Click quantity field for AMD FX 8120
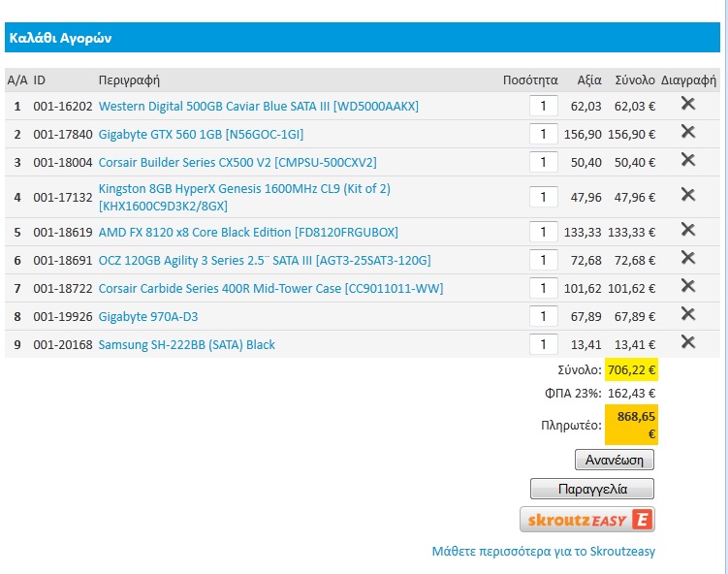The image size is (728, 574). tap(543, 232)
